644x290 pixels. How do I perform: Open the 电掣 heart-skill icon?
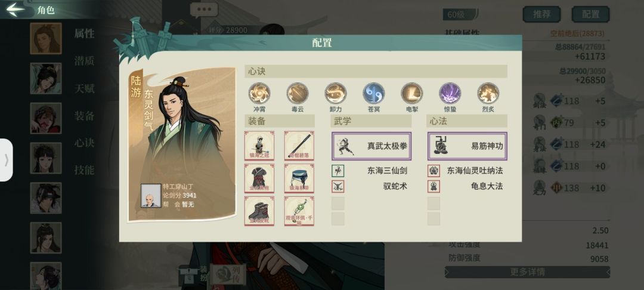pos(412,93)
